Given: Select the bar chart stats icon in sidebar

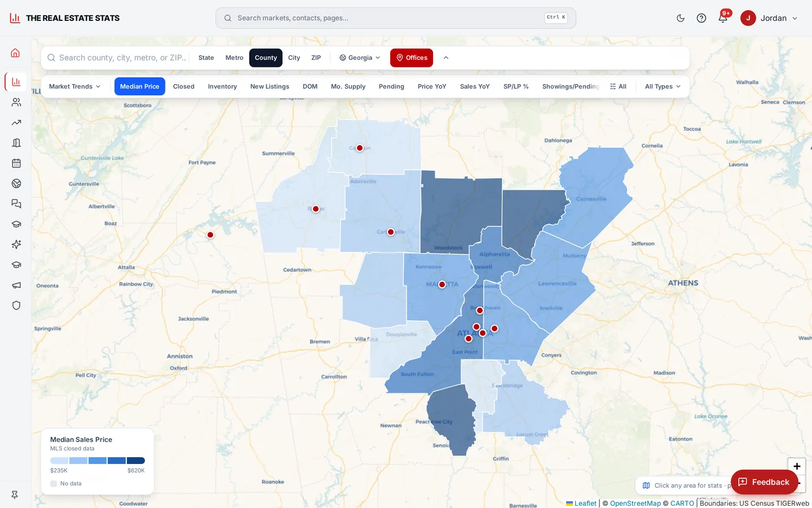Looking at the screenshot, I should (x=16, y=82).
